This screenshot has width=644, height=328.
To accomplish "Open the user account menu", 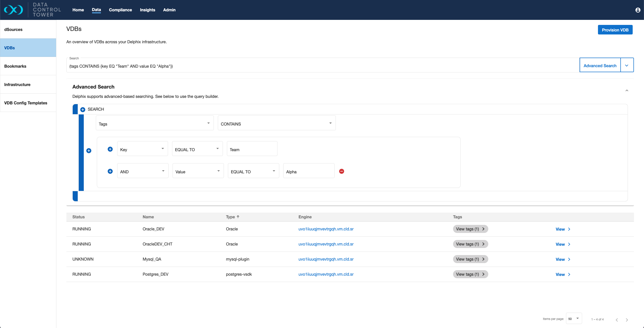I will [x=637, y=10].
